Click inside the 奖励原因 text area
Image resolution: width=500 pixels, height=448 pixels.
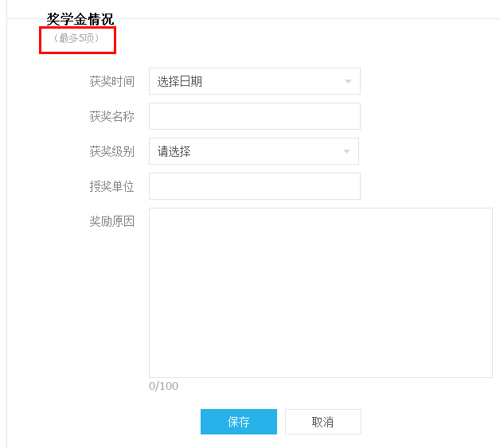pos(321,293)
